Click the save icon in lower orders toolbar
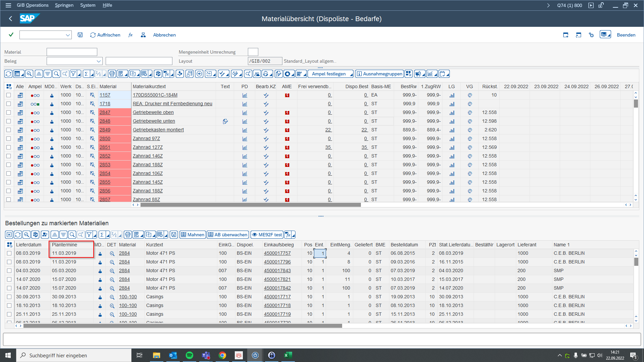Screen dimensions: 644x362 [173, 235]
